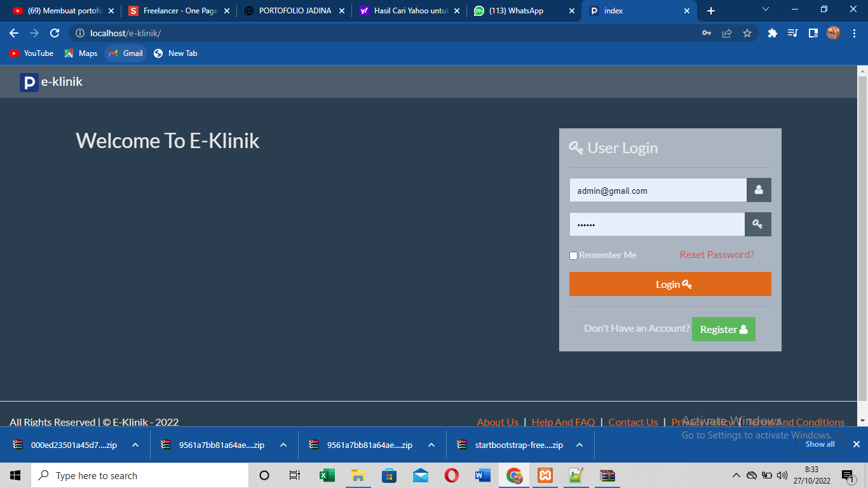Open the tab search dropdown arrow
The width and height of the screenshot is (868, 488).
(x=766, y=10)
